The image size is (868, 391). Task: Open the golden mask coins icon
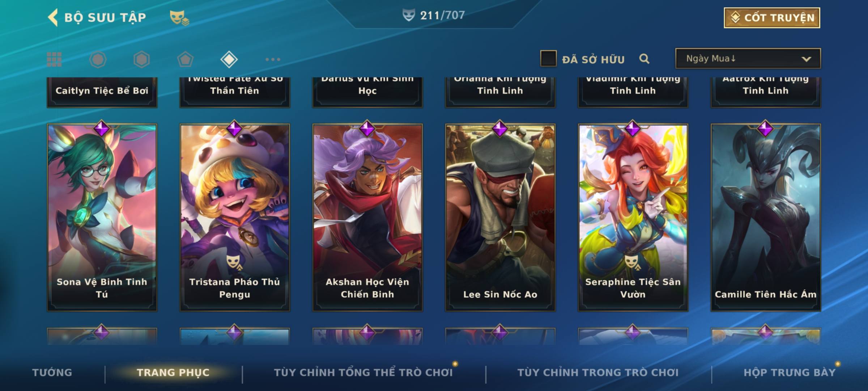pos(179,17)
